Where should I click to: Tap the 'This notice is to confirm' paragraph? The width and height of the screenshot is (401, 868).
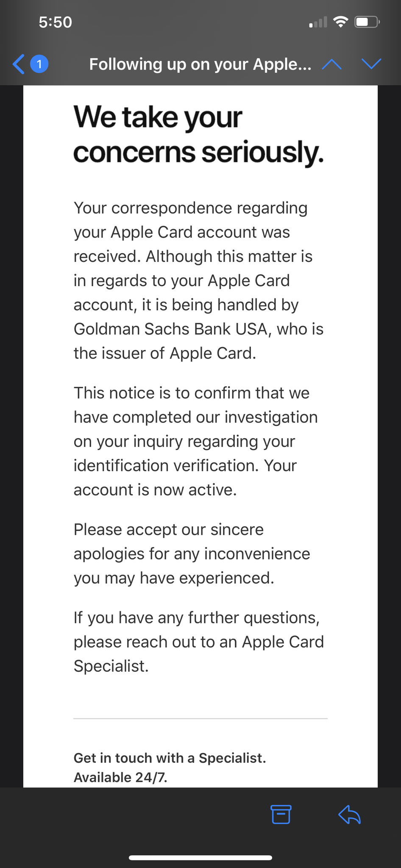click(195, 441)
